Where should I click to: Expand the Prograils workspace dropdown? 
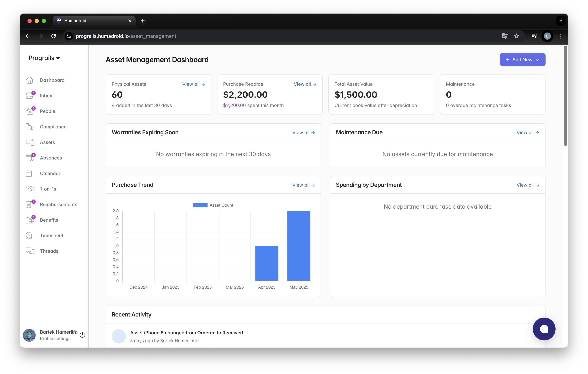click(x=44, y=58)
